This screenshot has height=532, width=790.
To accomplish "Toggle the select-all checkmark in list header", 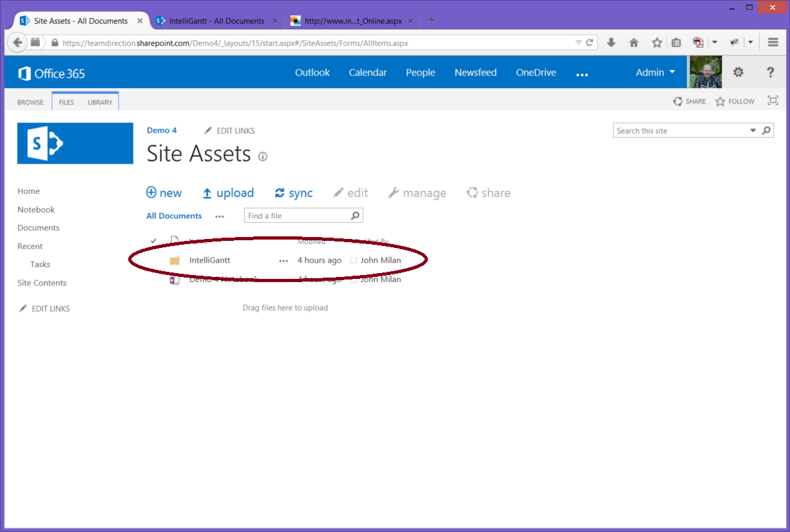I will 153,241.
